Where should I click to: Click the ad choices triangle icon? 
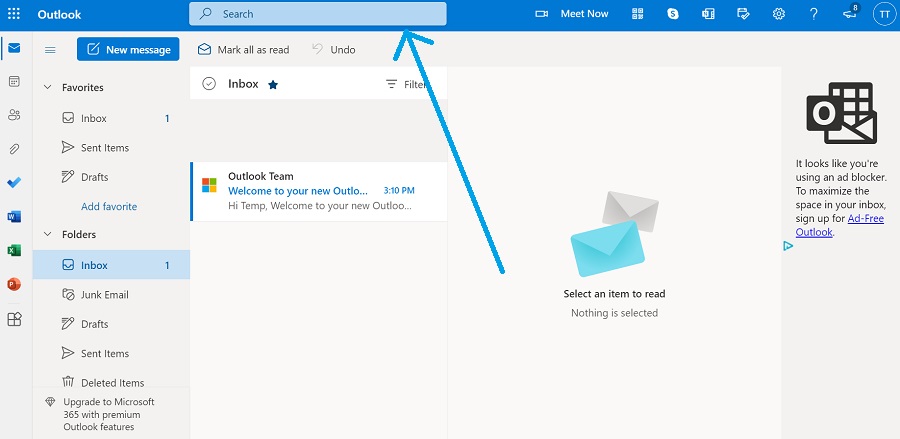click(788, 246)
